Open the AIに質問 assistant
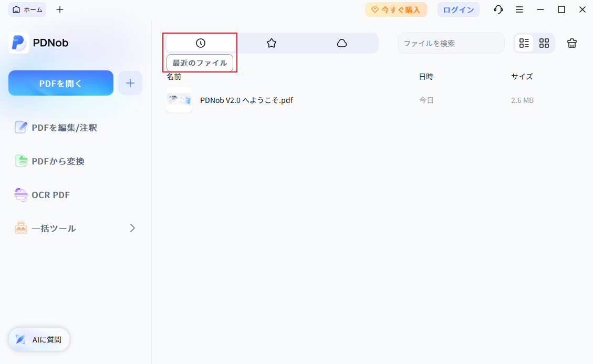This screenshot has width=593, height=364. click(39, 339)
